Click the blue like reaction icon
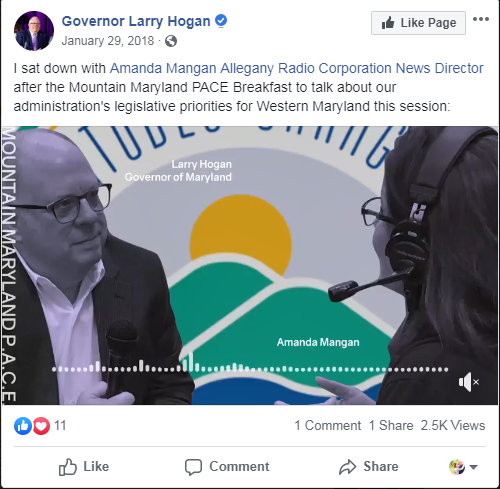The width and height of the screenshot is (500, 489). 23,426
